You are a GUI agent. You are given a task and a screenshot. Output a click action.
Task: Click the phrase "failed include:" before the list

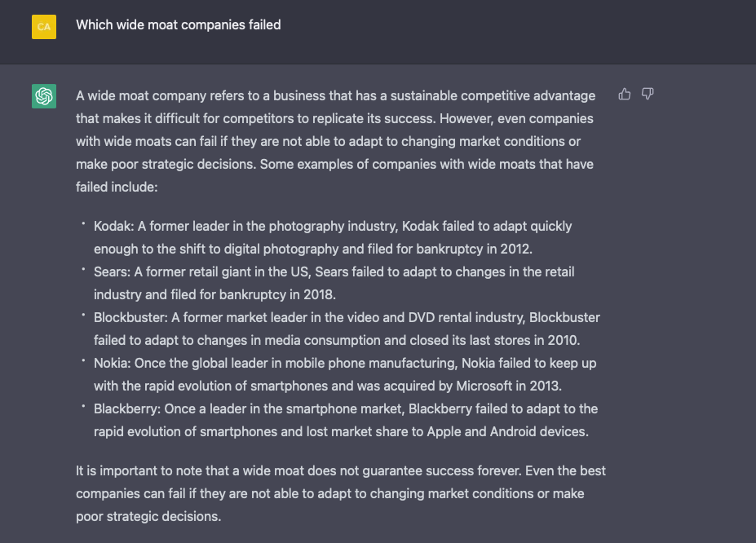click(x=117, y=187)
